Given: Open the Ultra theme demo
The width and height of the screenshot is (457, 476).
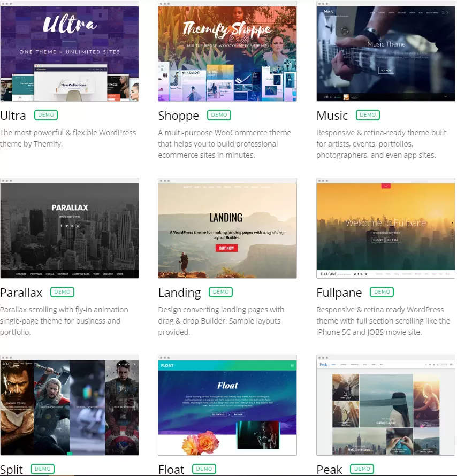Looking at the screenshot, I should (46, 115).
